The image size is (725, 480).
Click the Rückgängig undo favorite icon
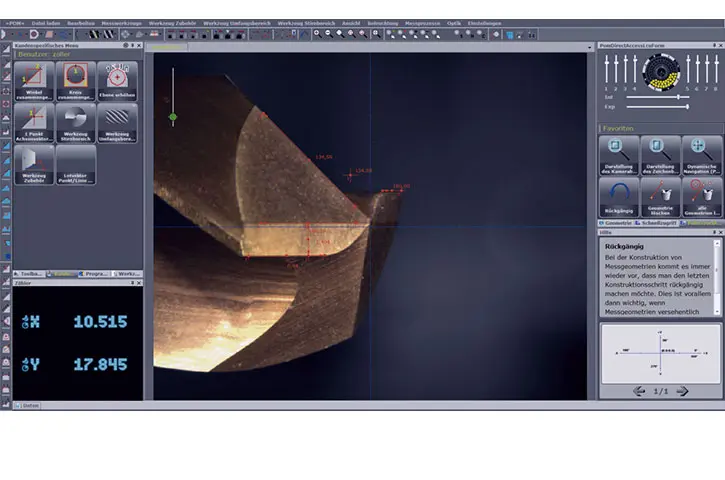618,196
